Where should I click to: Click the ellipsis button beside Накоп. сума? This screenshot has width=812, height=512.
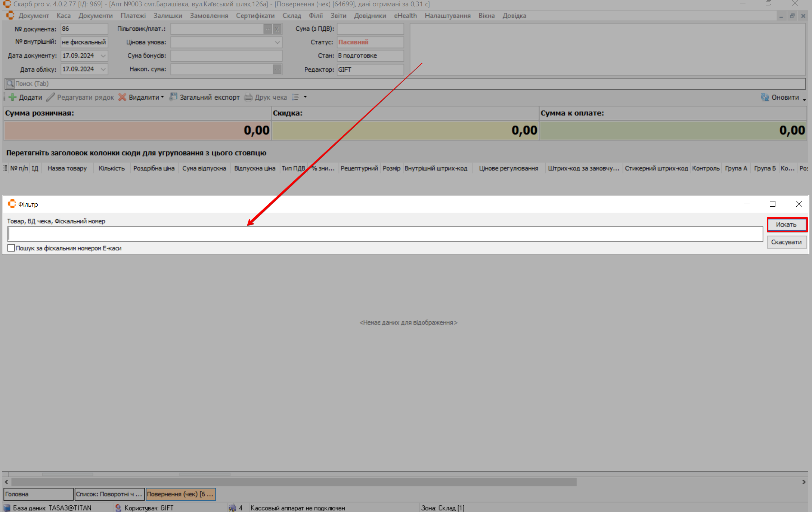coord(277,69)
